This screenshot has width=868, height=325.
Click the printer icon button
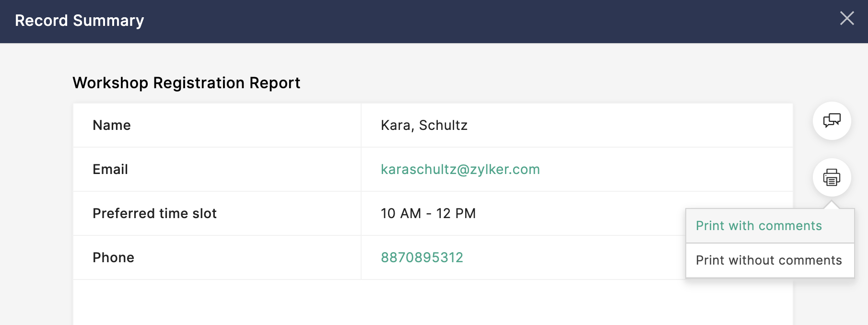point(832,177)
